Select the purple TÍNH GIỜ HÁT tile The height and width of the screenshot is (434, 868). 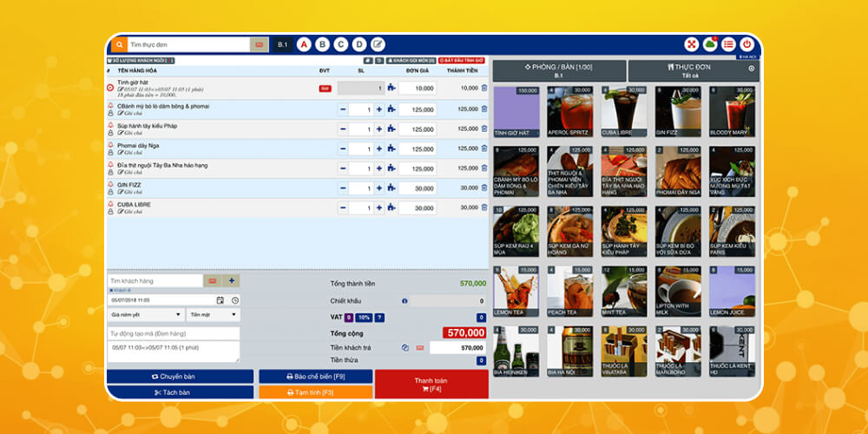[x=516, y=111]
